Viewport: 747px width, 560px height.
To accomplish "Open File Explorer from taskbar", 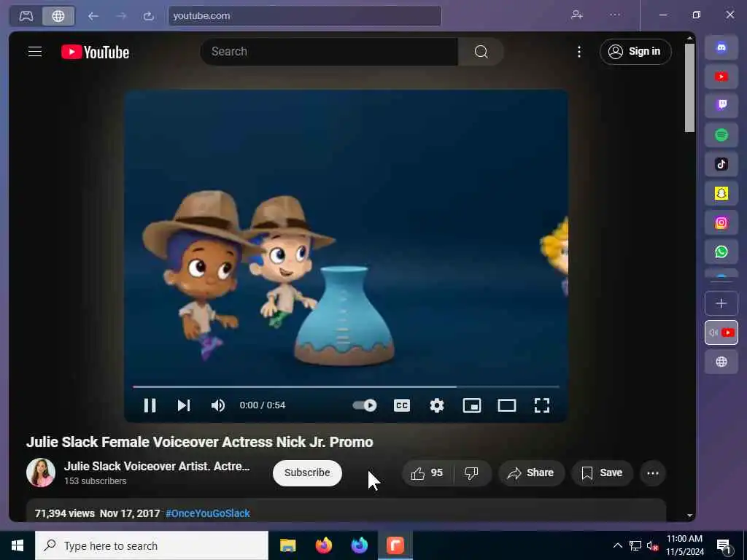I will point(287,545).
